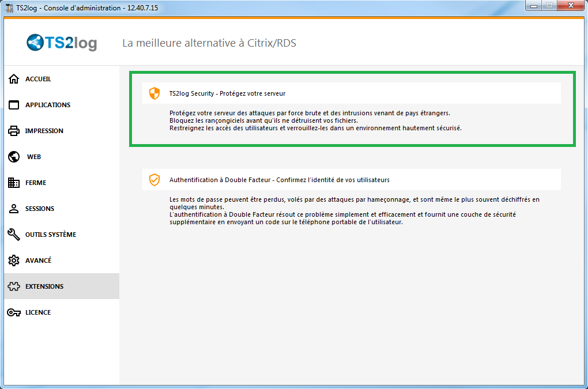Click the TS2log Security shield icon
This screenshot has height=389, width=588.
coord(154,93)
